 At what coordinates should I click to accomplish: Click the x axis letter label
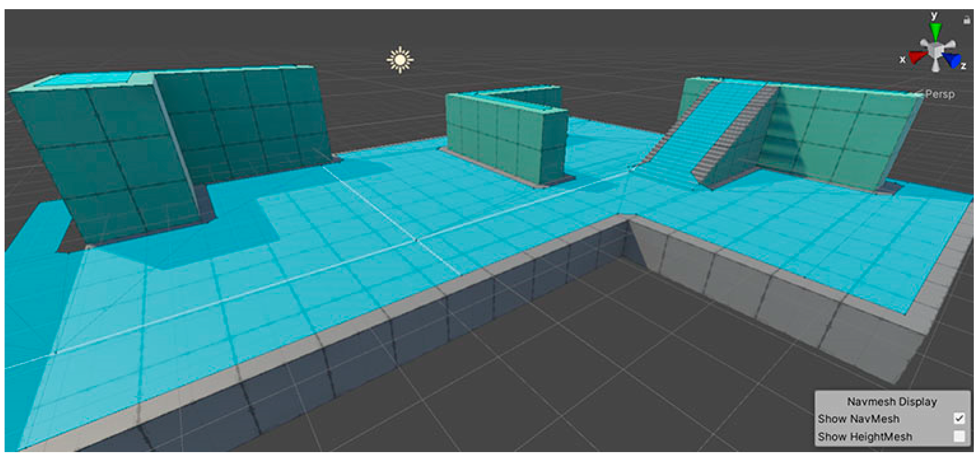(902, 59)
